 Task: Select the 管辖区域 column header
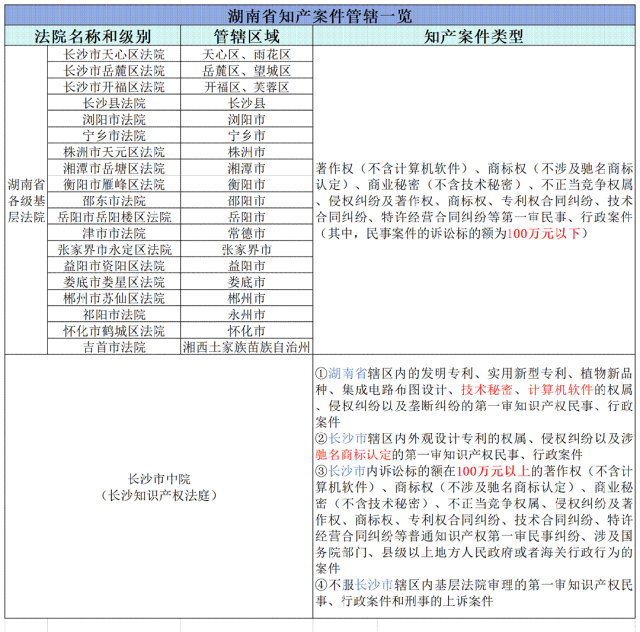tap(246, 36)
